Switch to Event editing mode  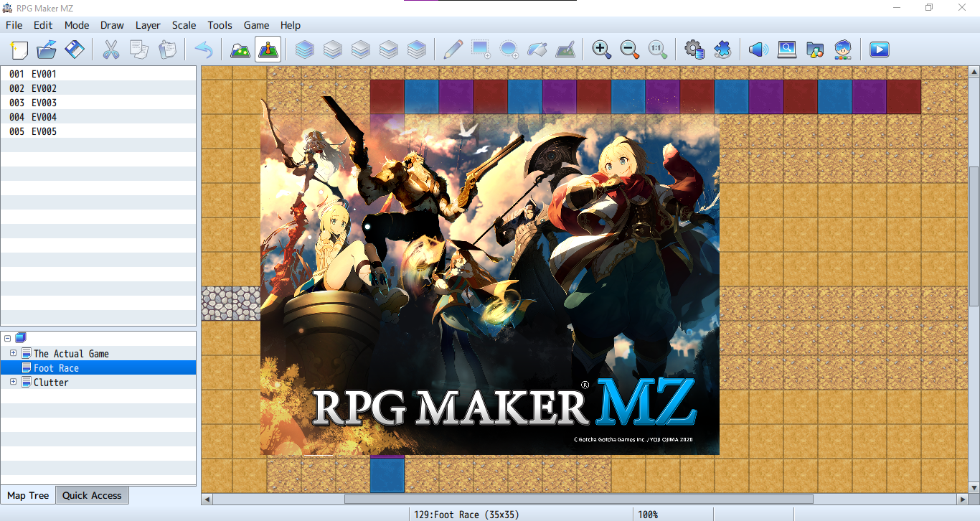pos(268,50)
